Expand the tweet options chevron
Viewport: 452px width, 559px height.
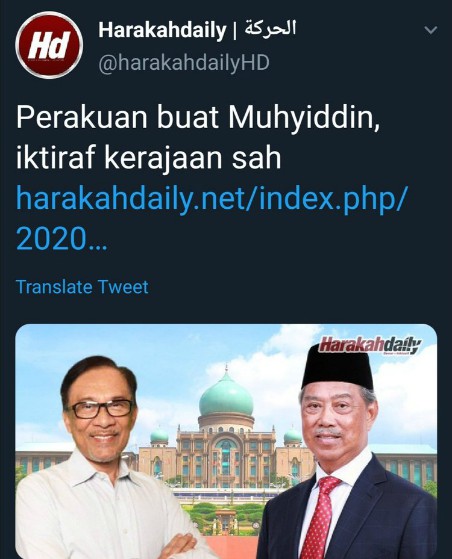click(431, 30)
